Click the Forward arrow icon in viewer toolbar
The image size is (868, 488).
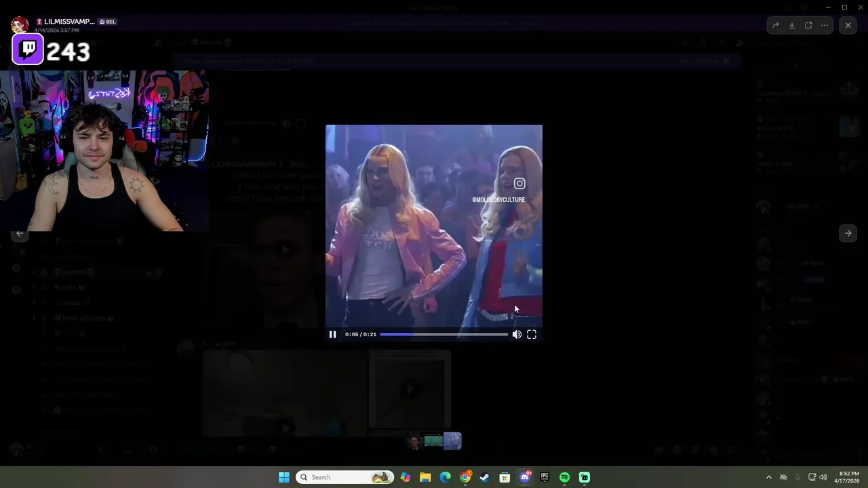coord(776,25)
